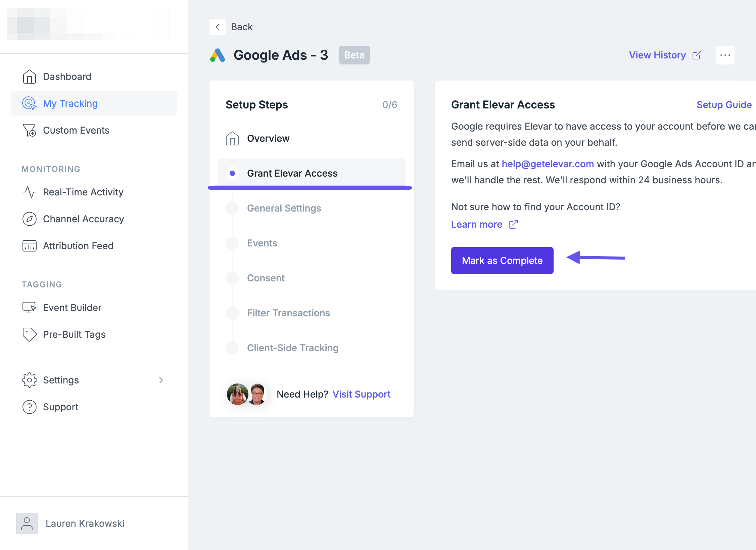Click the Beta badge
756x550 pixels.
click(355, 55)
